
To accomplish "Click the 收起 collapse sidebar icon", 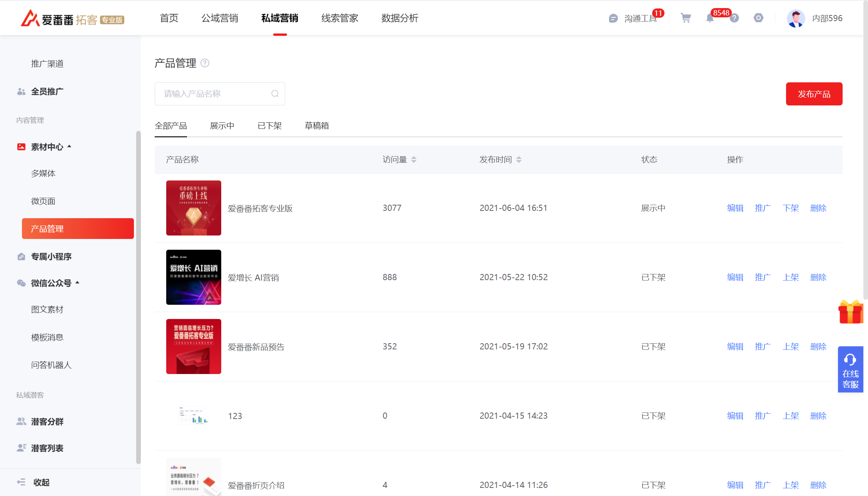I will point(21,482).
